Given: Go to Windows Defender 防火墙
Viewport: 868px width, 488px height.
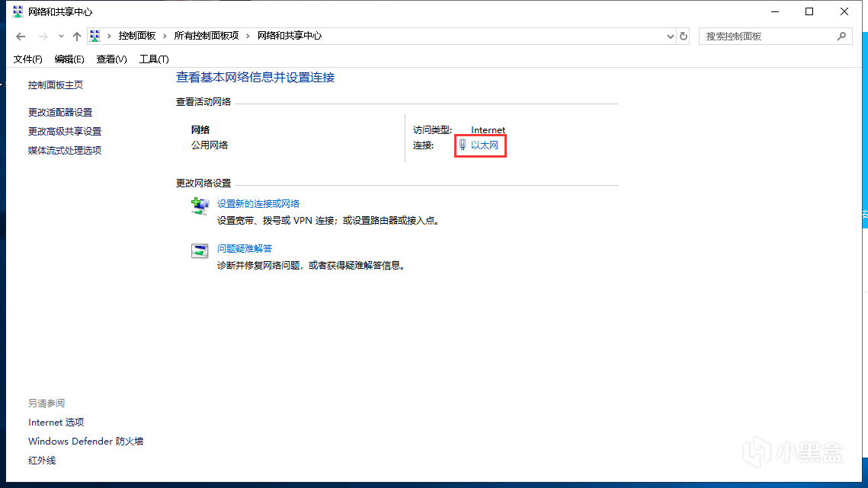Looking at the screenshot, I should pyautogui.click(x=85, y=441).
